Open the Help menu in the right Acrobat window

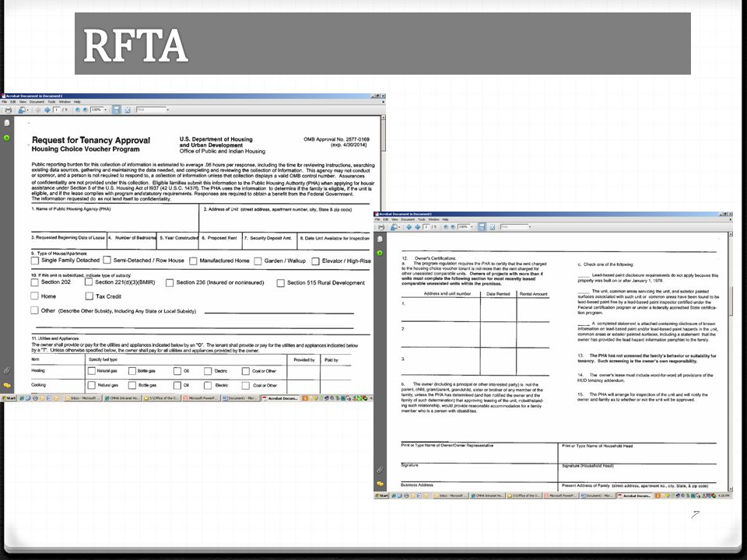pos(445,219)
